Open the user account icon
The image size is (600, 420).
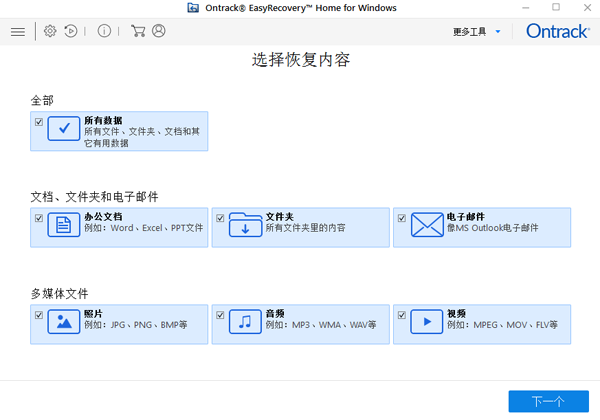tap(158, 32)
